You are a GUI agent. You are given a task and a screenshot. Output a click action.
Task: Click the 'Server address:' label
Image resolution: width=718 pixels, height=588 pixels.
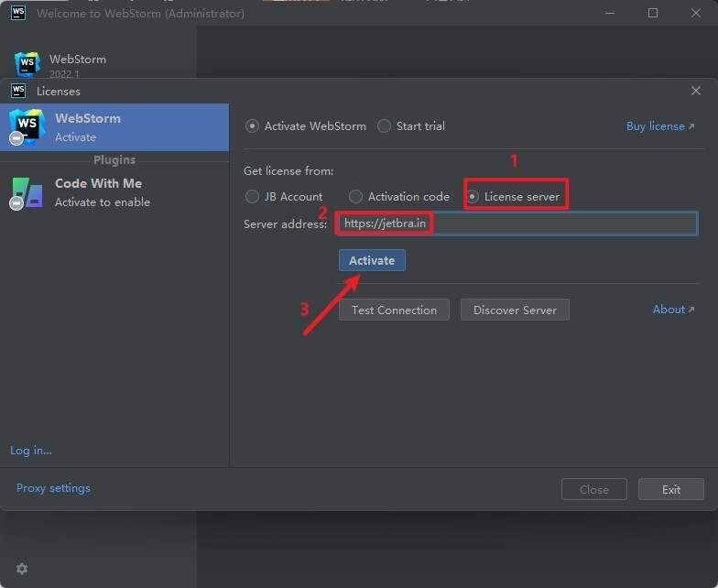tap(286, 223)
